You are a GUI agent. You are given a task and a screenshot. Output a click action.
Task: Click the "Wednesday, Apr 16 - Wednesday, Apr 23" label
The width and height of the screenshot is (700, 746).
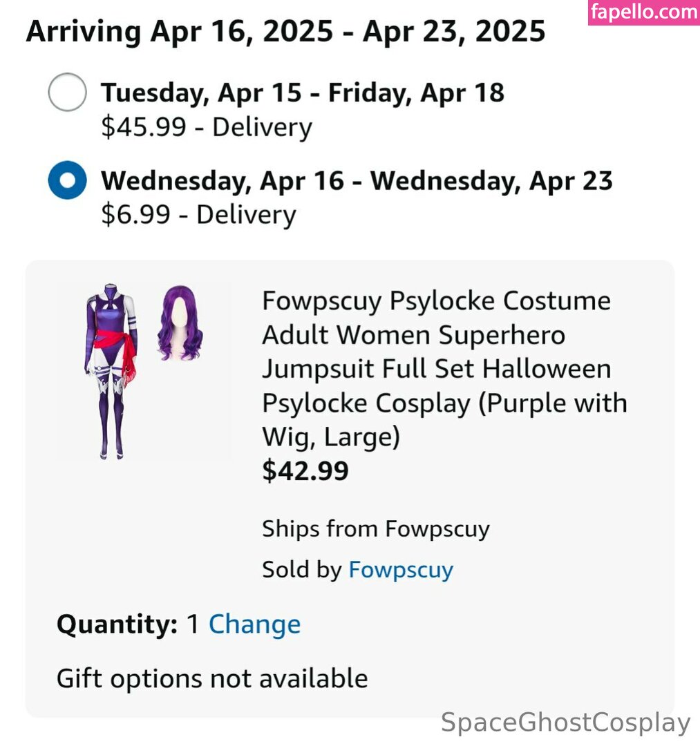[357, 181]
